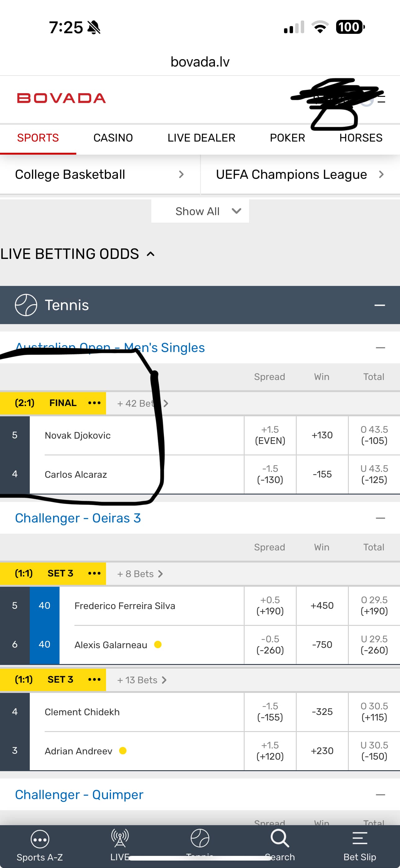Open UEFA Champions League quick link
Image resolution: width=400 pixels, height=868 pixels.
coord(300,174)
